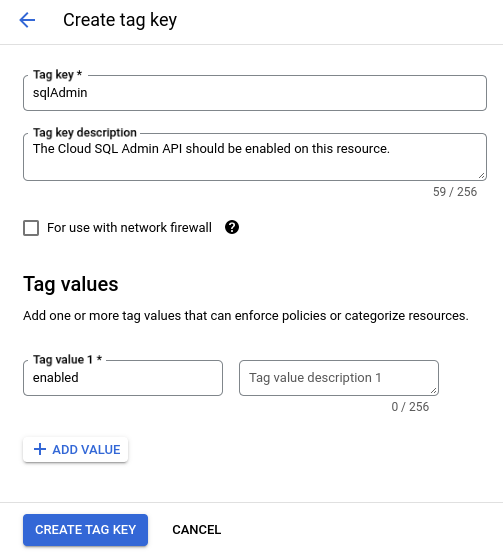Open the network firewall help question mark
This screenshot has width=503, height=555.
click(232, 227)
